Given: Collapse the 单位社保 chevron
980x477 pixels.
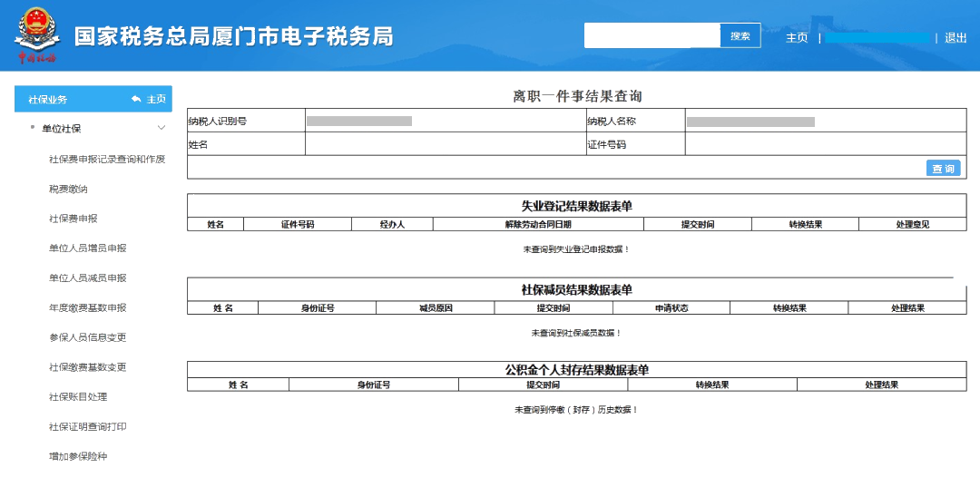Looking at the screenshot, I should point(162,128).
